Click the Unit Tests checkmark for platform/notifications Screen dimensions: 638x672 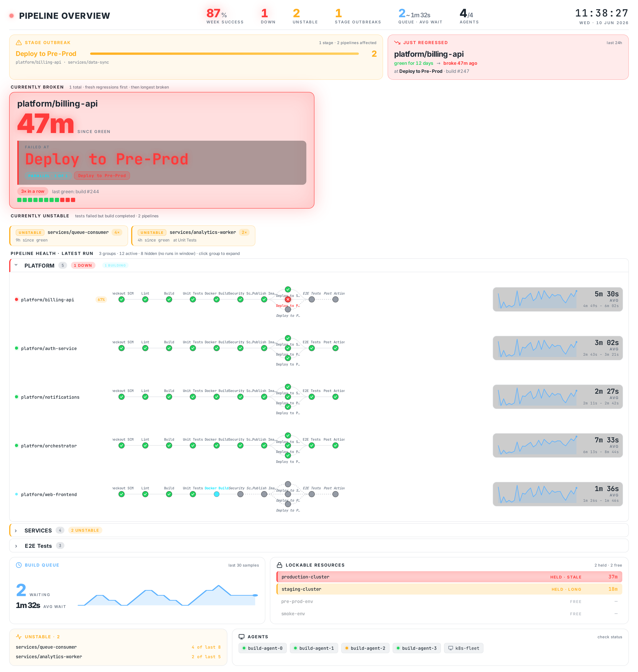click(x=193, y=397)
